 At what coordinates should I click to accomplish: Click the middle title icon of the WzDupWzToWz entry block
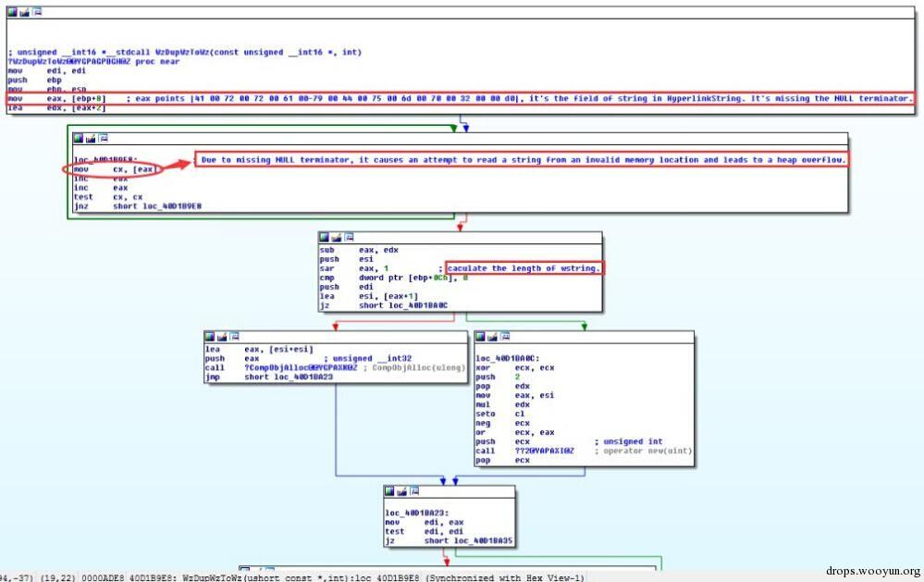pyautogui.click(x=24, y=12)
